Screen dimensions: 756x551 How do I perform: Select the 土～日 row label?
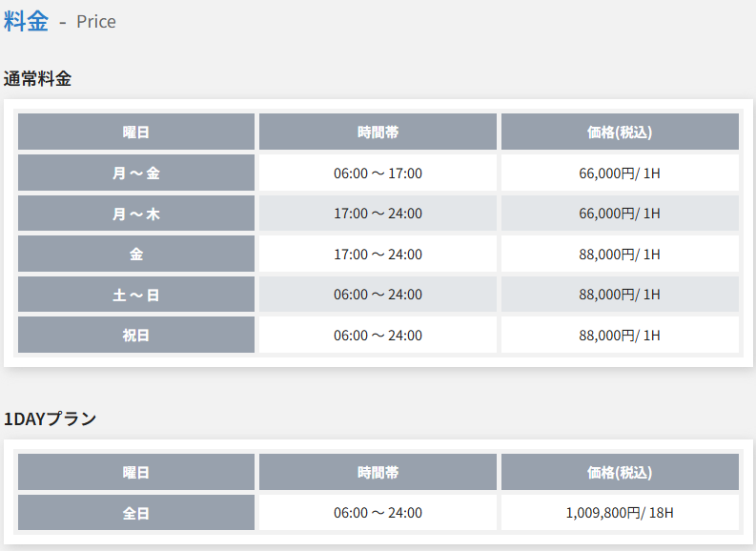[x=136, y=294]
